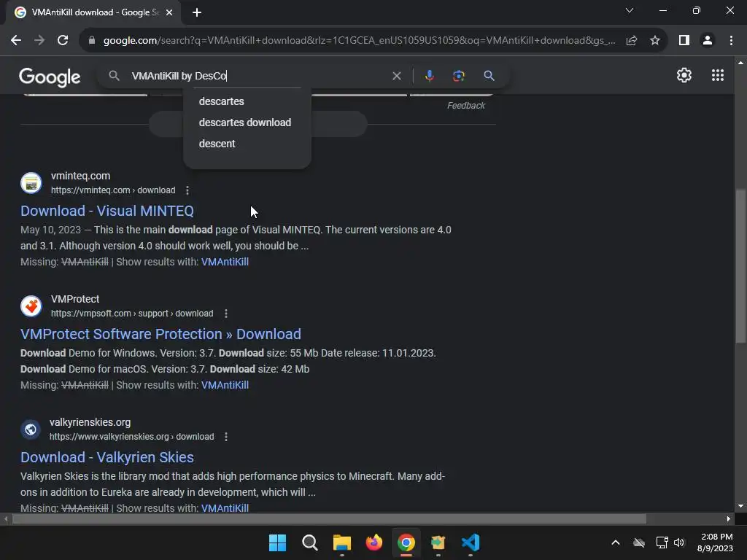Open the tab search dropdown chevron
This screenshot has height=560, width=747.
(x=630, y=10)
